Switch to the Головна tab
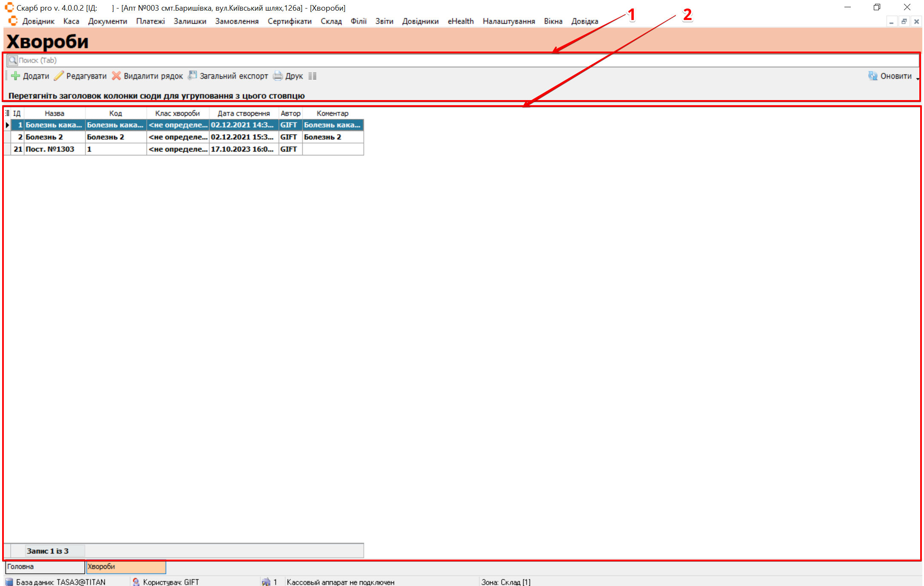Viewport: 924px width, 586px height. [x=44, y=567]
